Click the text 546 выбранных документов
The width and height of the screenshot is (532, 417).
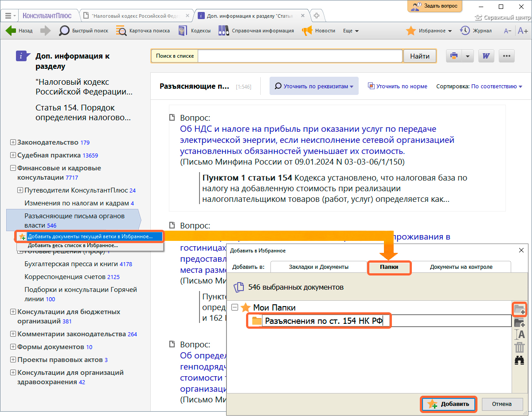[296, 287]
